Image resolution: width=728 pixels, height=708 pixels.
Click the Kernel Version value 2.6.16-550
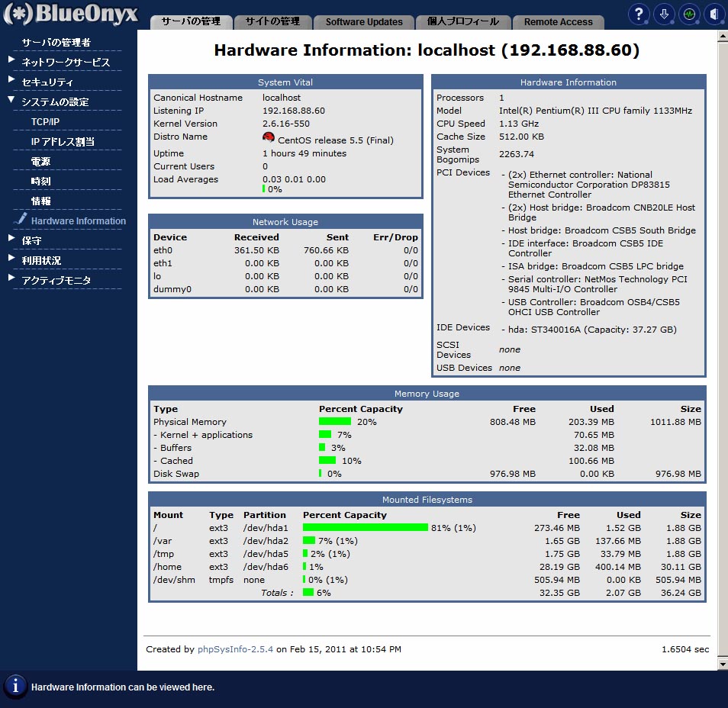[x=286, y=124]
